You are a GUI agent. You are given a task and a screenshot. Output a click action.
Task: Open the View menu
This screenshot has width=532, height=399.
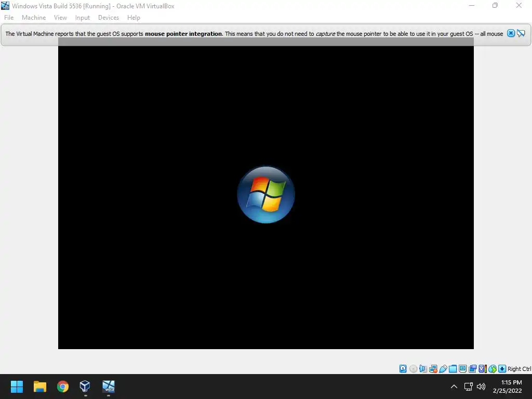click(x=60, y=18)
